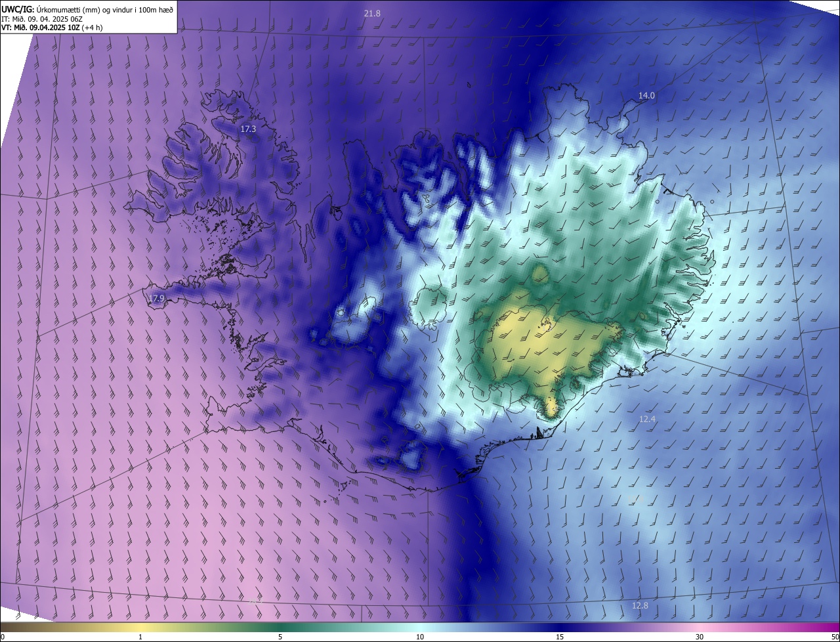Click the color scale tick label 5
This screenshot has height=642, width=840.
click(280, 637)
